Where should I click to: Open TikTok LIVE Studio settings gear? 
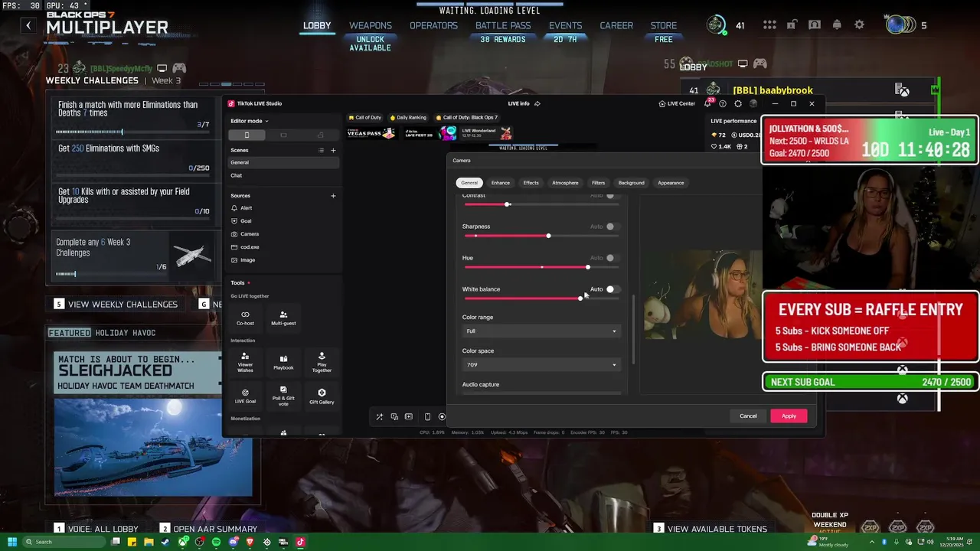coord(738,103)
